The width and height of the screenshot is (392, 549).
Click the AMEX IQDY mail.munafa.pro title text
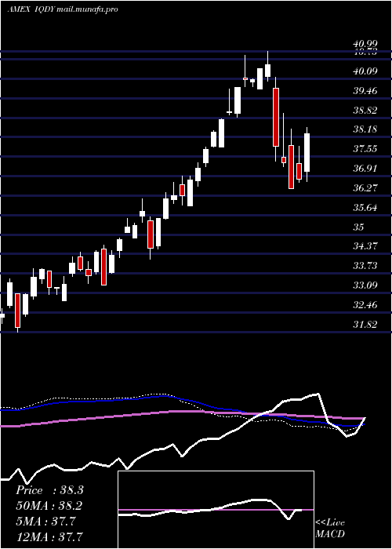[63, 9]
